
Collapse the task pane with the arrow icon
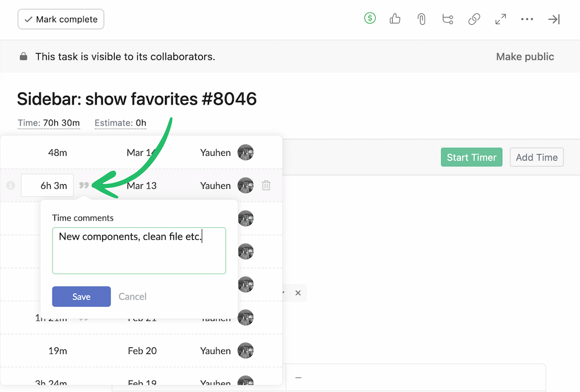tap(554, 19)
